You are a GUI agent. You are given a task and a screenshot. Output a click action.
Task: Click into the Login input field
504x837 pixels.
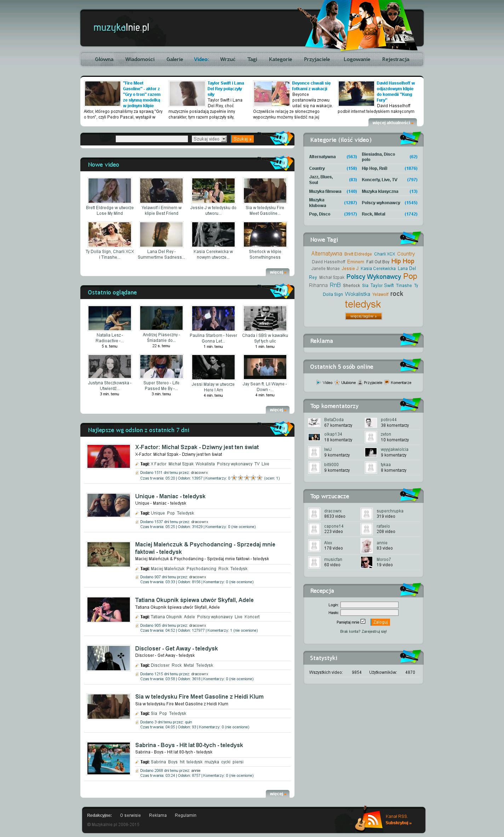[369, 605]
